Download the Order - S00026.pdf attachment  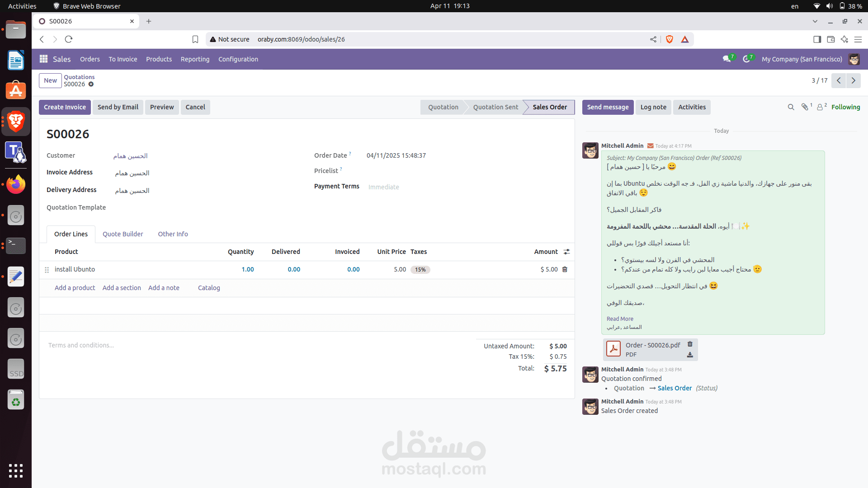(x=690, y=355)
